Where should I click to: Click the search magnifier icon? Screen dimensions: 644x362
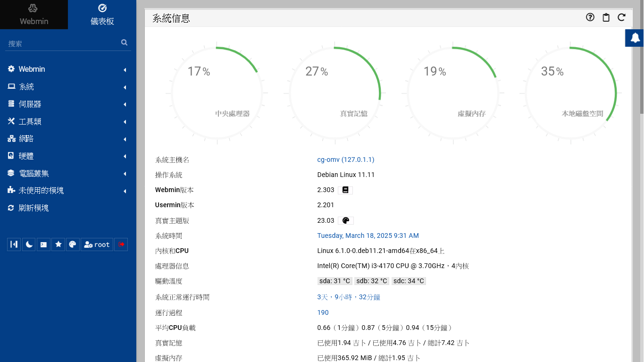(x=124, y=42)
